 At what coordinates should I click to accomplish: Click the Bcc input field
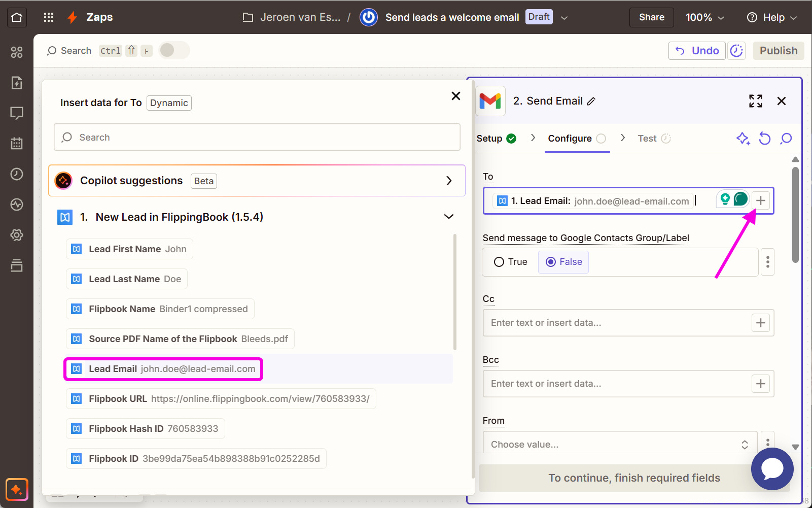(628, 384)
